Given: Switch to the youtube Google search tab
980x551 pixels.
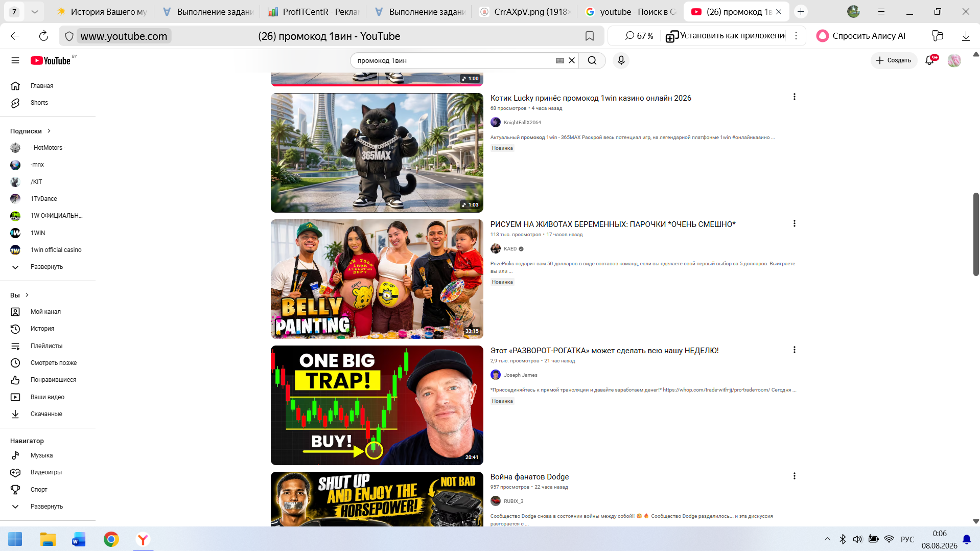Looking at the screenshot, I should [631, 11].
